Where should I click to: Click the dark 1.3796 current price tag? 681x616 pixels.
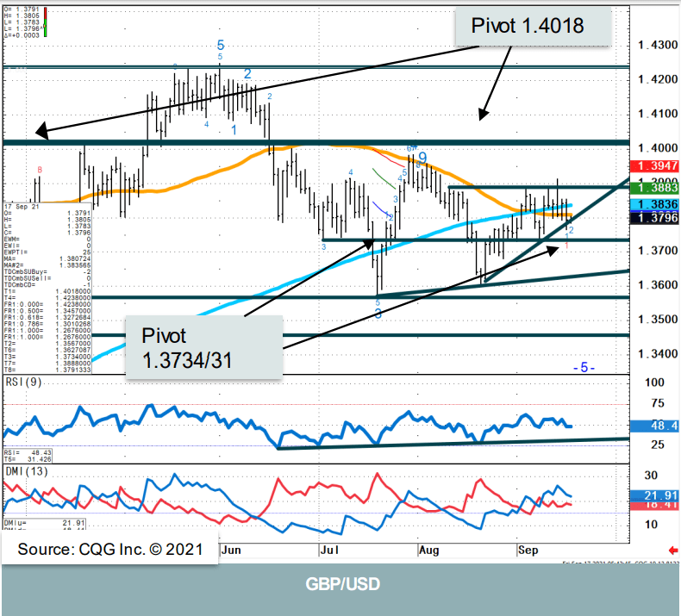click(x=655, y=219)
